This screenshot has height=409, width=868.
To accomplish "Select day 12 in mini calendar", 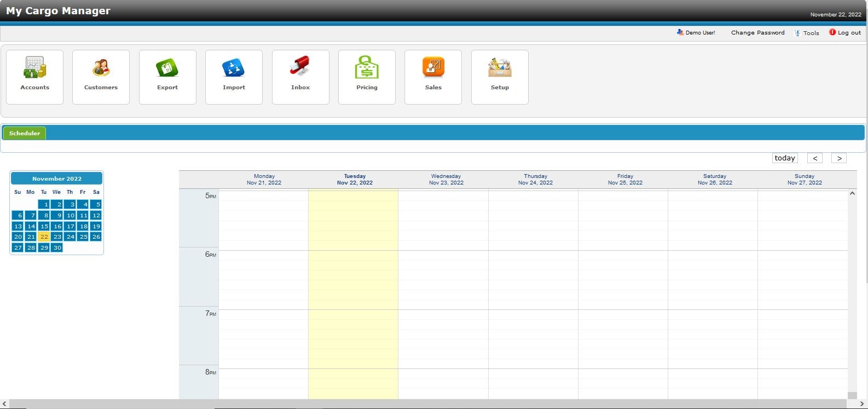I will coord(96,215).
